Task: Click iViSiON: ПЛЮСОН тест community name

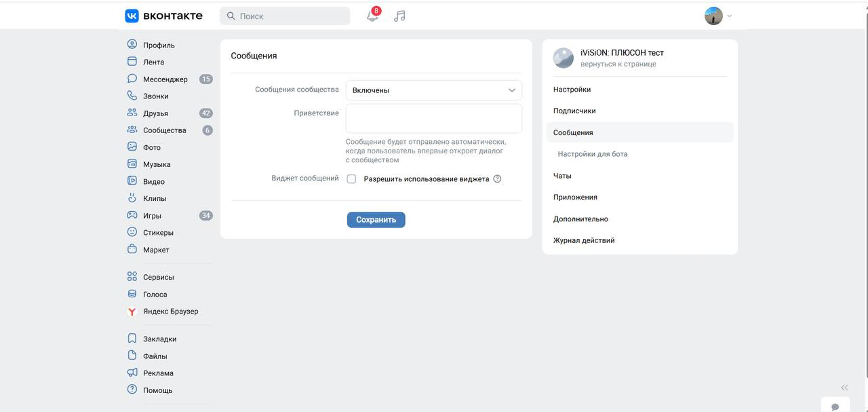Action: [x=622, y=53]
